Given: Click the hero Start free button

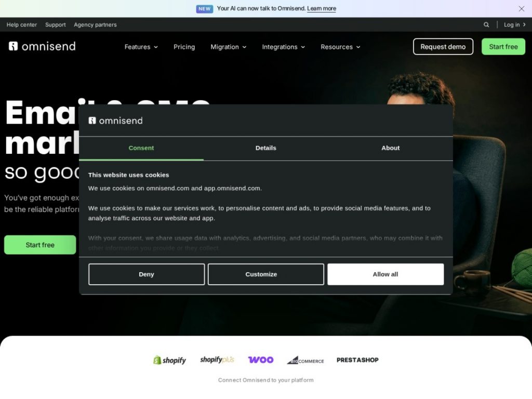Looking at the screenshot, I should [40, 245].
